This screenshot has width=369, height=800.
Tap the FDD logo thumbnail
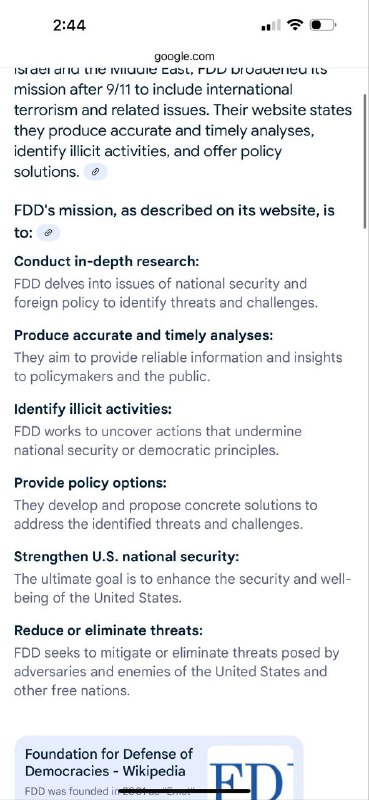pos(251,774)
